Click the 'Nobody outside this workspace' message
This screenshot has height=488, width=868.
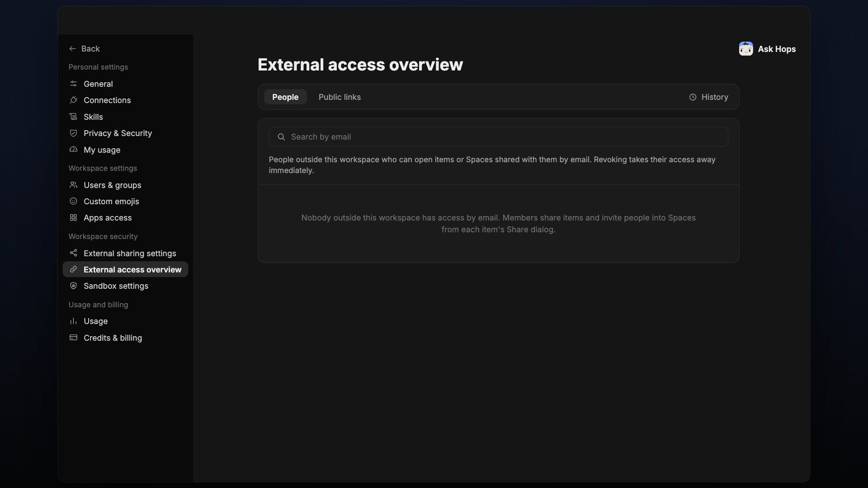pos(498,224)
